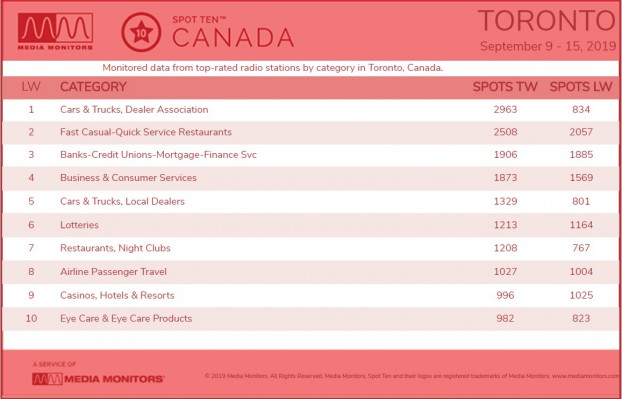Click Fast Casual-Quick Service Restaurants row
The width and height of the screenshot is (622, 399).
click(311, 132)
